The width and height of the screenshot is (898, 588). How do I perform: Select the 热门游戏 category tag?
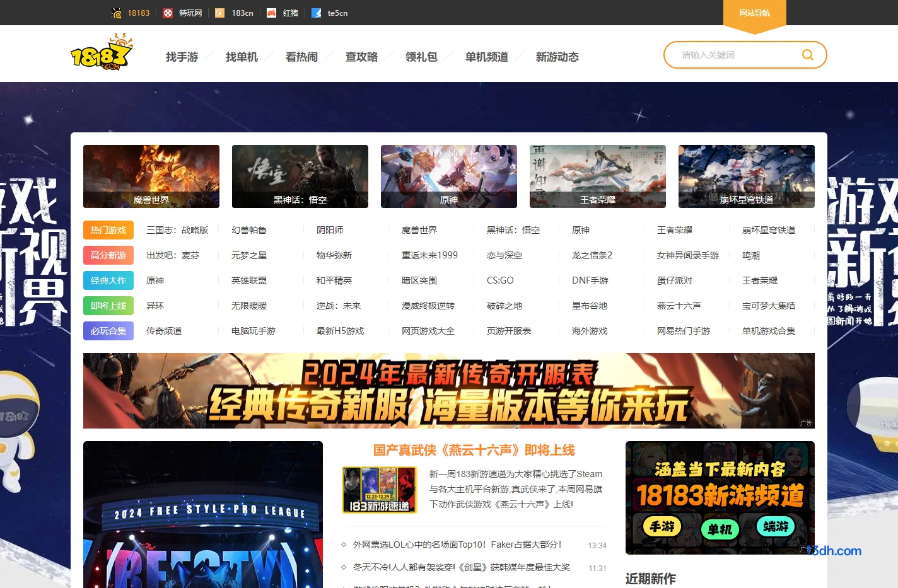(x=108, y=230)
